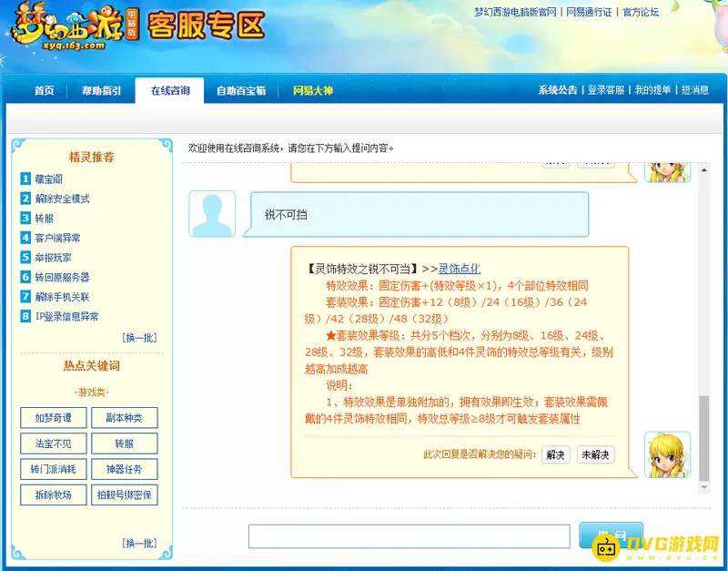Mark the reply as 未解决

tap(596, 454)
